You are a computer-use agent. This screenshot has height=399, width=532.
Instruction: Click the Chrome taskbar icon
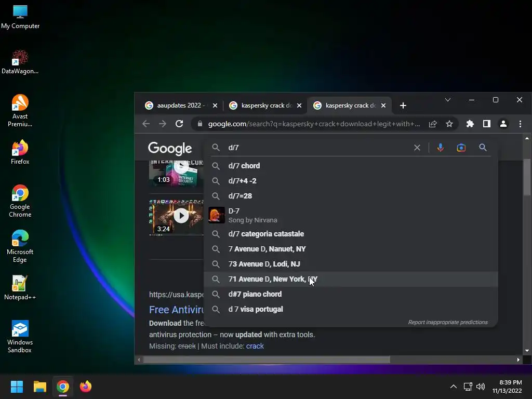coord(63,387)
